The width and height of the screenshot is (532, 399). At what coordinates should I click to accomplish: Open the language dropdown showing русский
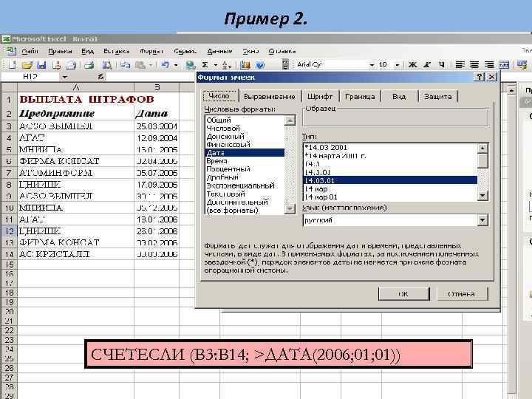(482, 220)
